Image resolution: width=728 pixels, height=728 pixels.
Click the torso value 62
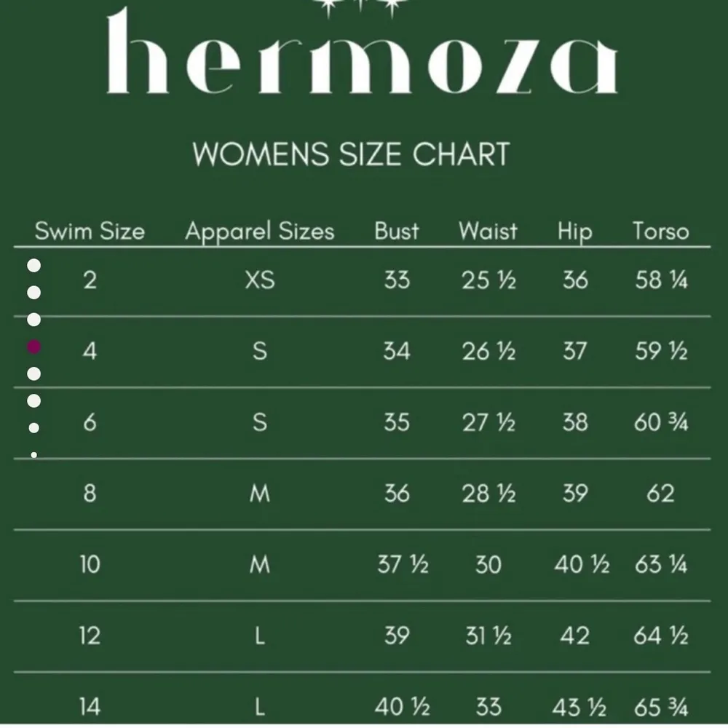(660, 494)
